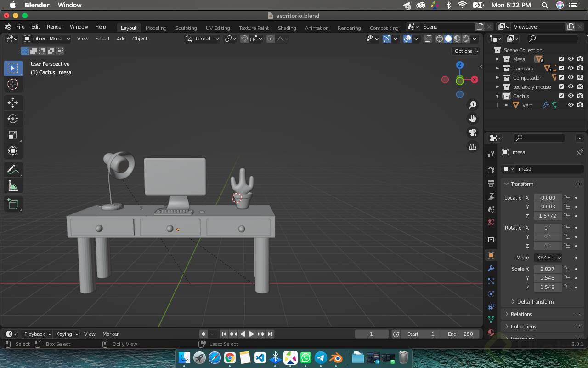
Task: Select the Measure tool in the toolbar
Action: [13, 185]
